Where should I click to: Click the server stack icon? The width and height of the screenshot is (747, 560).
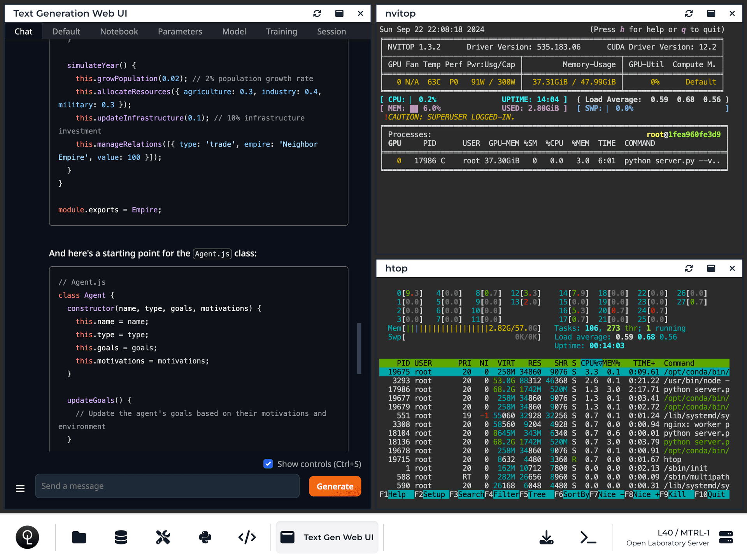[726, 537]
